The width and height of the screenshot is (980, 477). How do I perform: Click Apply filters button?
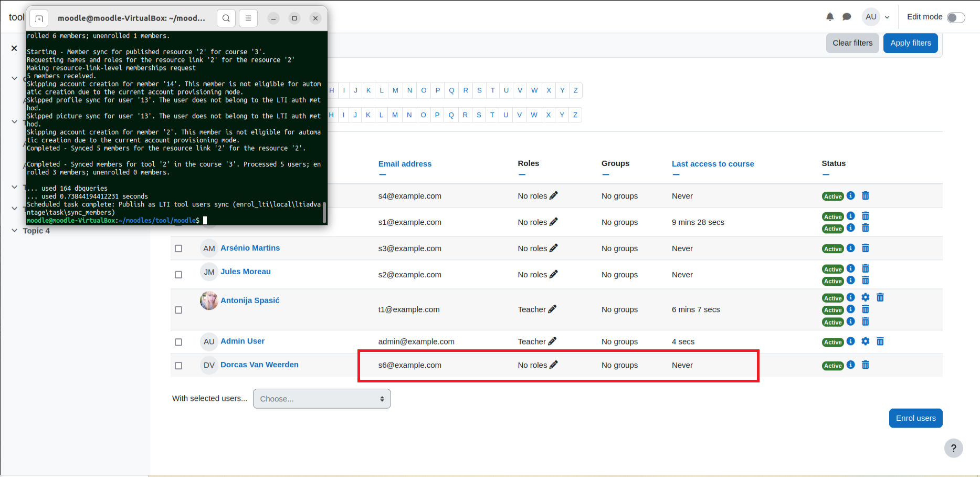911,43
